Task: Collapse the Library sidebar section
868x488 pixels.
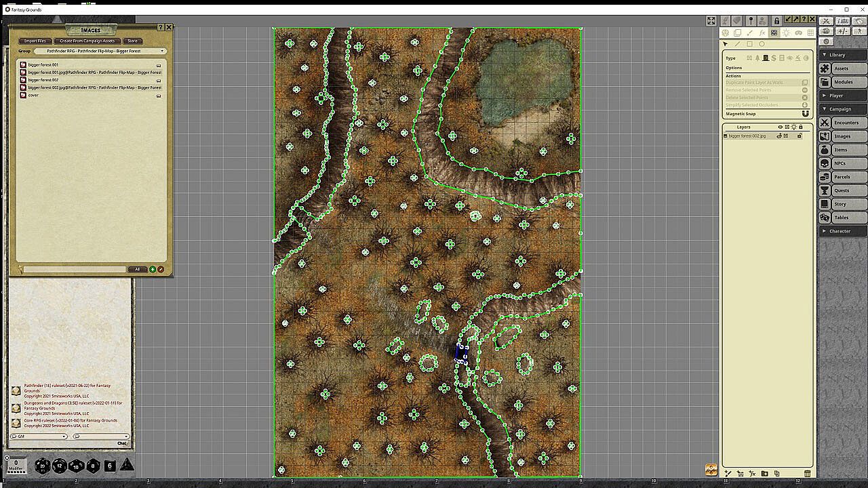Action: coord(843,55)
